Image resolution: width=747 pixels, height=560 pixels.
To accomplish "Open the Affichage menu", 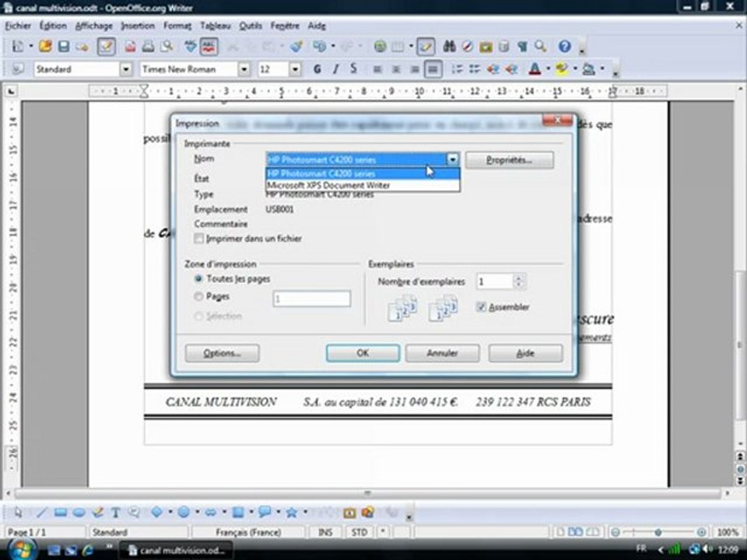I will click(94, 26).
